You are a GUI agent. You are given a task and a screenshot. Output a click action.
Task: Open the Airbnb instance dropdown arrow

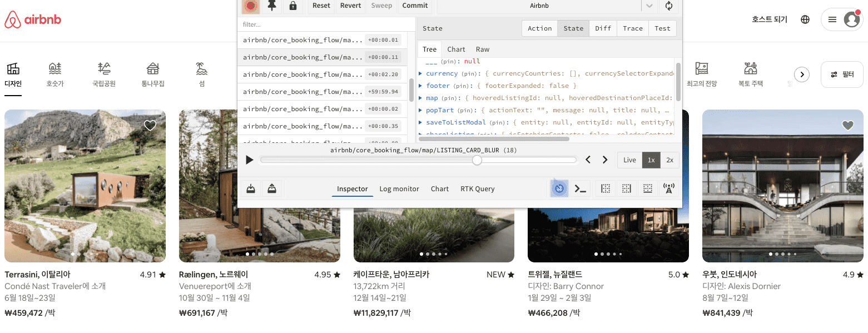click(649, 6)
